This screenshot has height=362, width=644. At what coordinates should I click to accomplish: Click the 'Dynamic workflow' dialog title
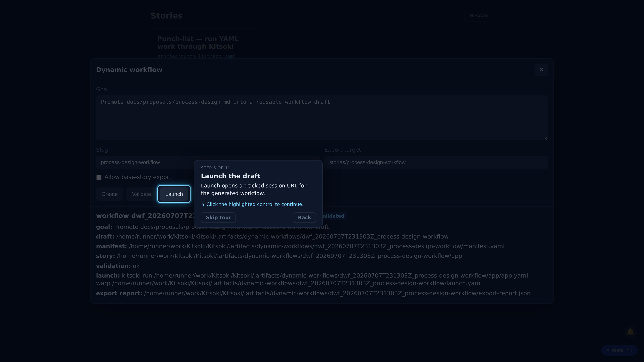(129, 70)
